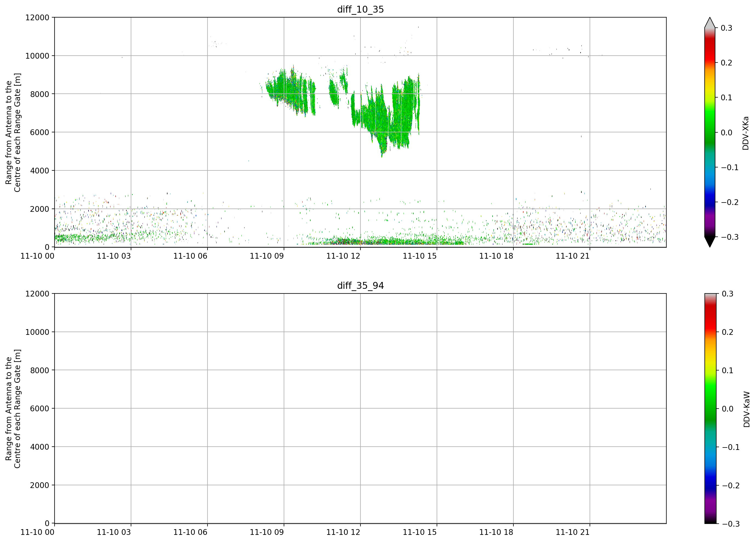Screen dimensions: 756x542
Task: Click the 0.1 tick on DDV-XKa colorbar
Action: tap(726, 98)
